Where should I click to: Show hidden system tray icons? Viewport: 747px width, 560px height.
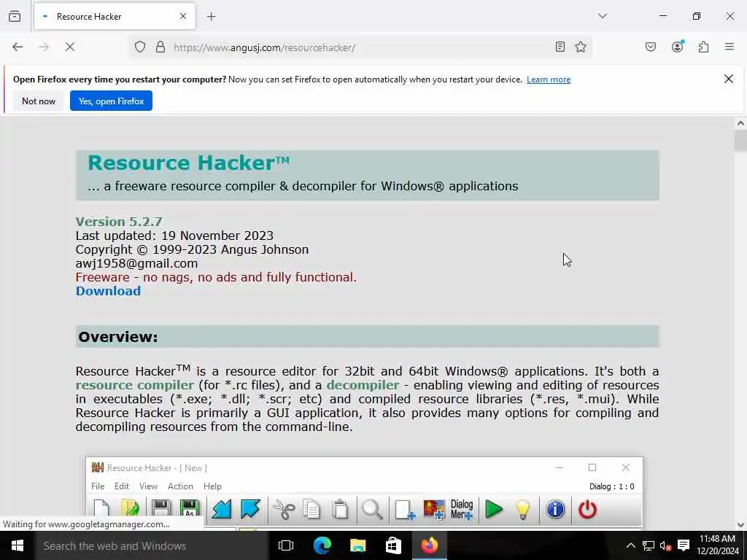pos(630,545)
